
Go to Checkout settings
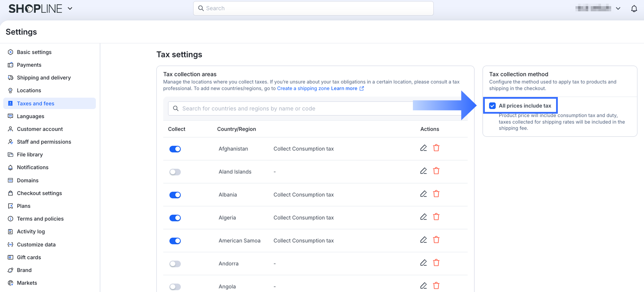point(39,193)
